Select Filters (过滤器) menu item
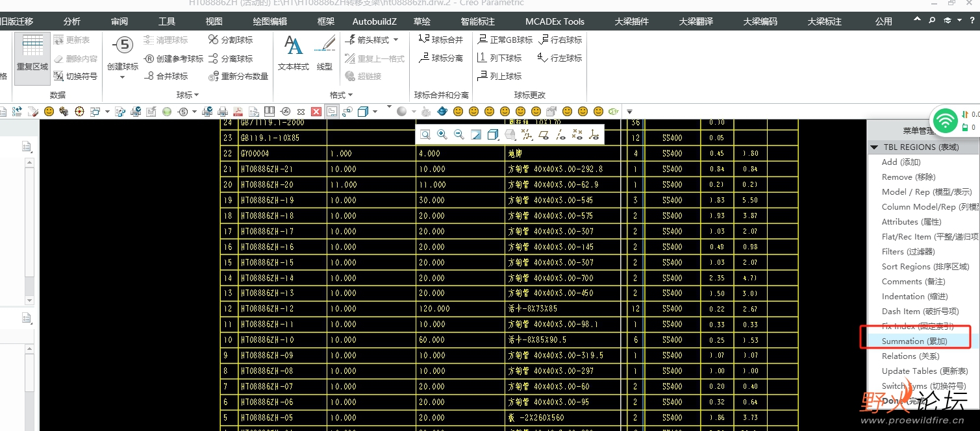 click(908, 252)
